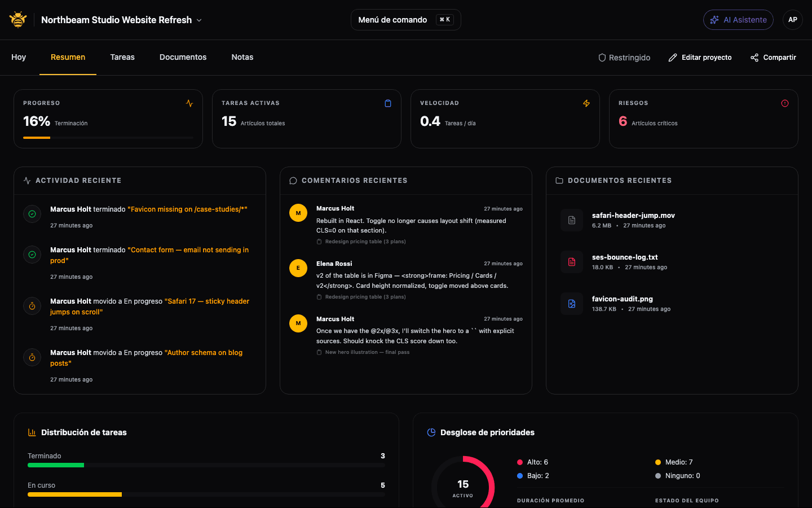Click the timer icon beside Safari 17 sticky header
Viewport: 812px width, 508px height.
coord(32,306)
